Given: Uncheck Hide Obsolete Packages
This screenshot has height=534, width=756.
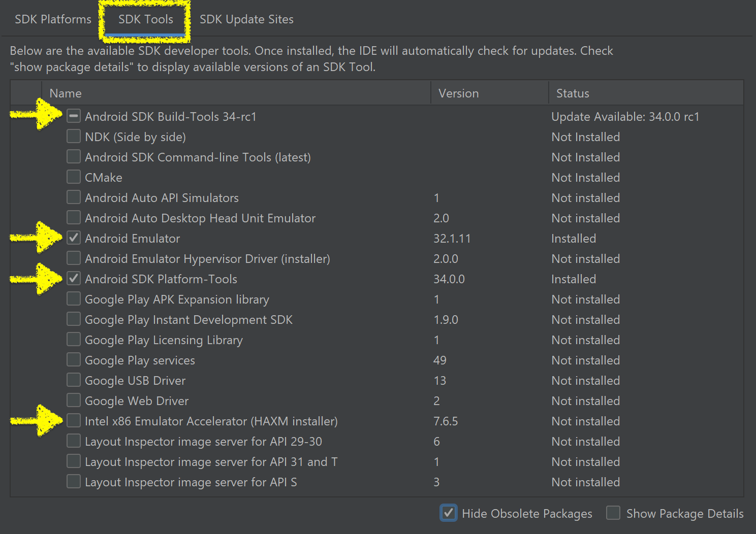Looking at the screenshot, I should point(448,513).
